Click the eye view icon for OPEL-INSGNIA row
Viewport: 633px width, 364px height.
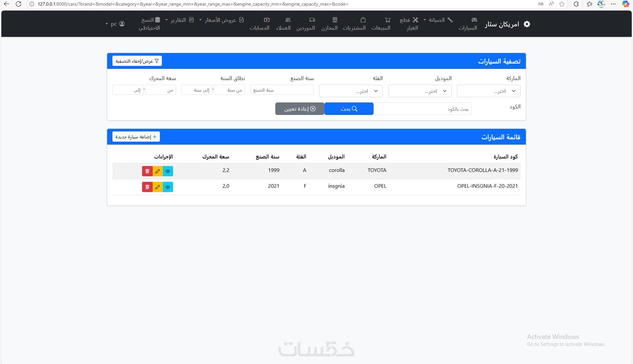point(168,187)
